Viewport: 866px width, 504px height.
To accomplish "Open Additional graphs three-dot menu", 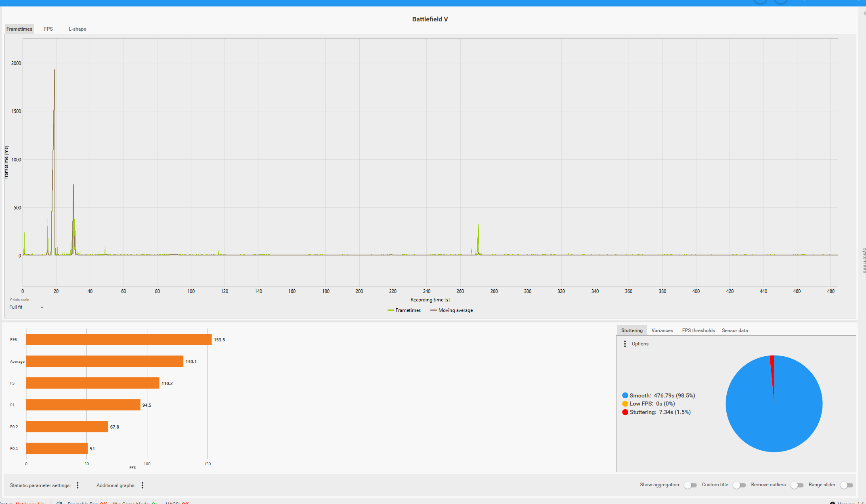I will [x=143, y=485].
